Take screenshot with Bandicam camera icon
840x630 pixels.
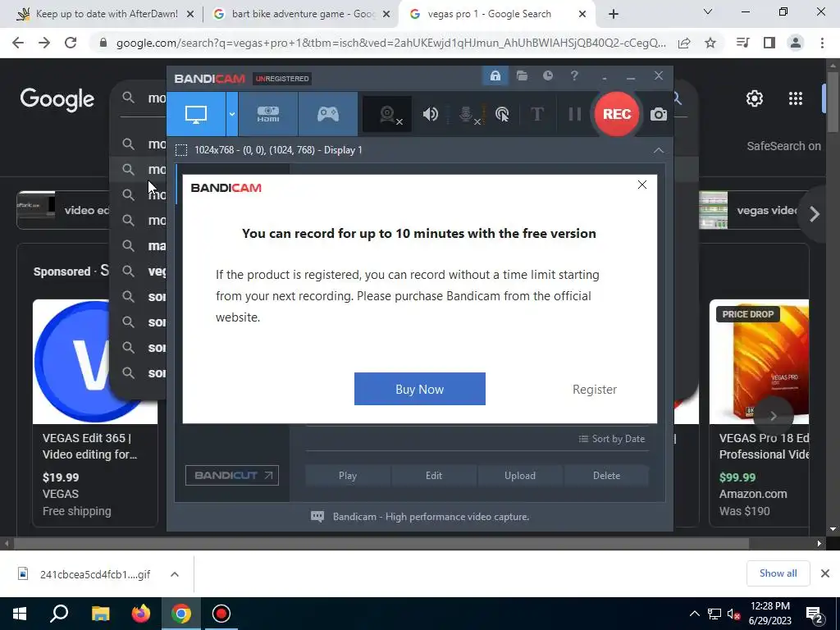point(659,114)
